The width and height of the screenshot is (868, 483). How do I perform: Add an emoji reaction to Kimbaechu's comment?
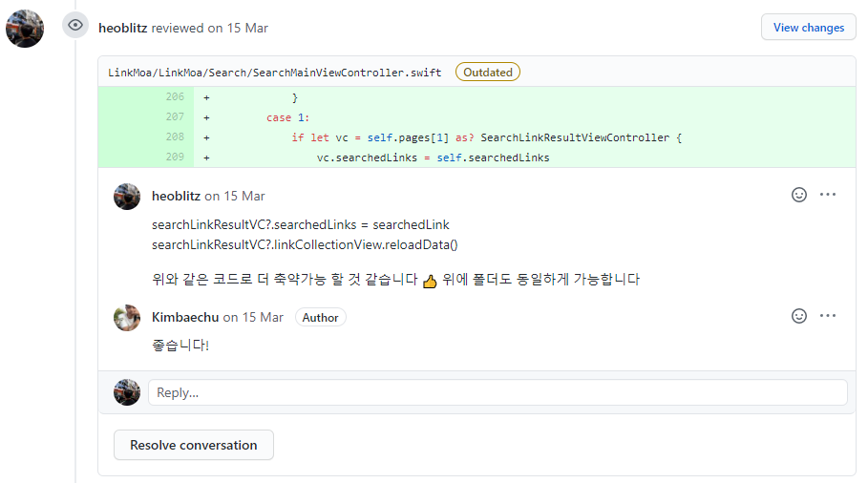pos(799,316)
